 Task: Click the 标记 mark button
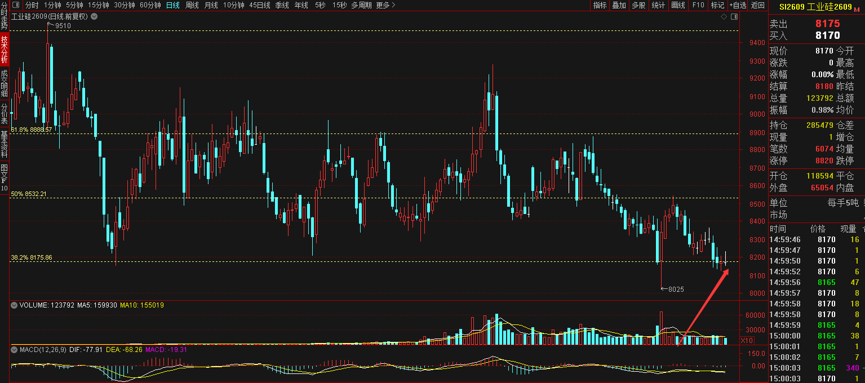(x=717, y=6)
